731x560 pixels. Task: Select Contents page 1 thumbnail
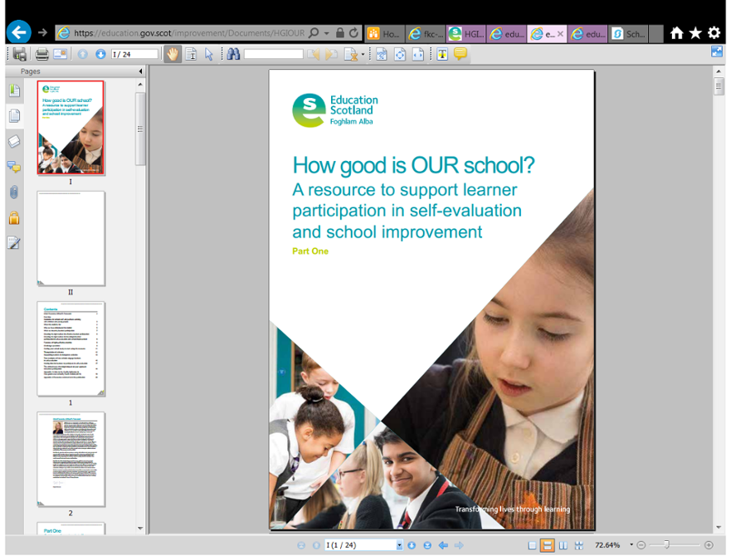(71, 348)
